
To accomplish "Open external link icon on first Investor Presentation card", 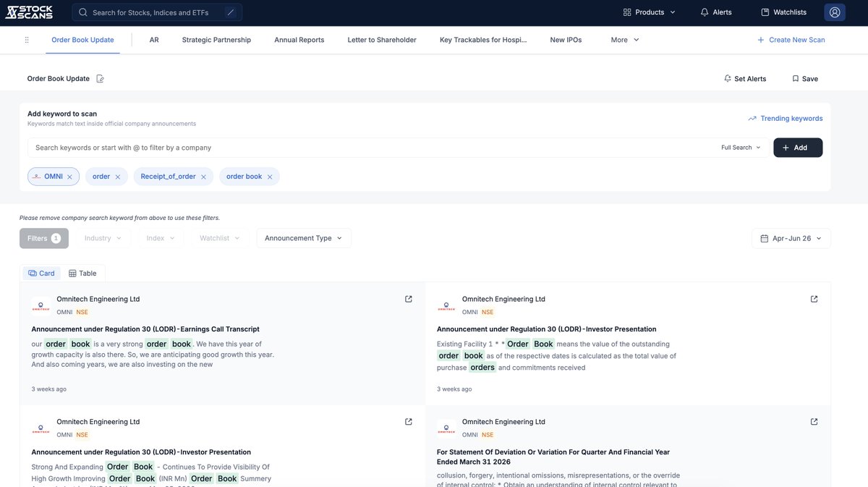I will 814,299.
